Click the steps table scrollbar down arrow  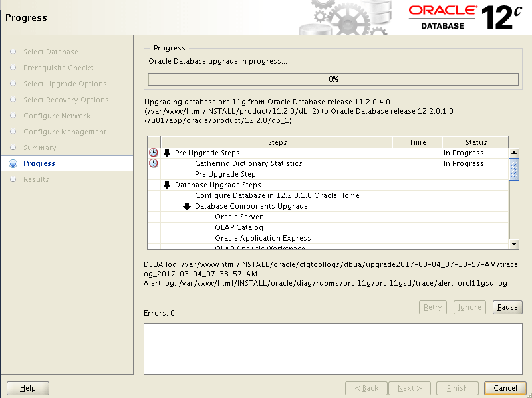[x=514, y=244]
